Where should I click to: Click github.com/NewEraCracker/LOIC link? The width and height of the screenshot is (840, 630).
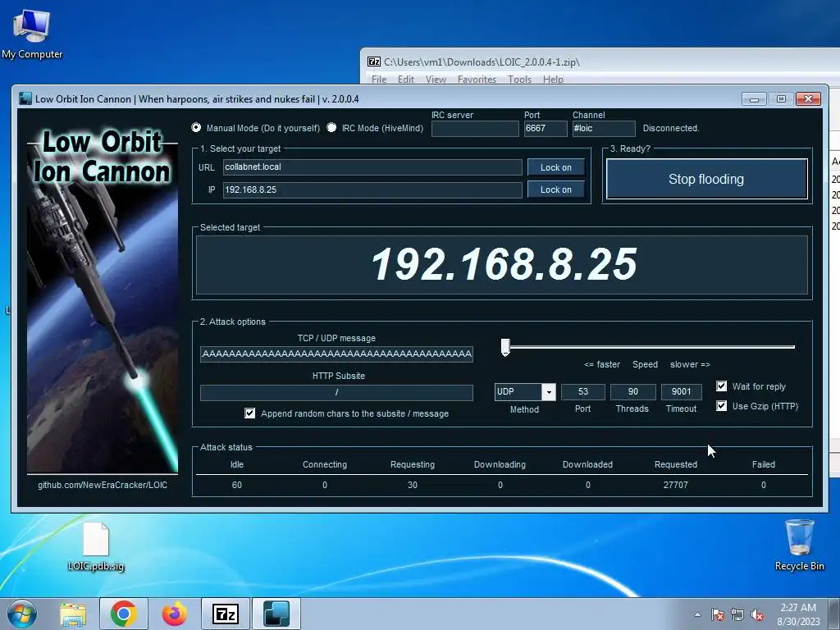pyautogui.click(x=103, y=485)
